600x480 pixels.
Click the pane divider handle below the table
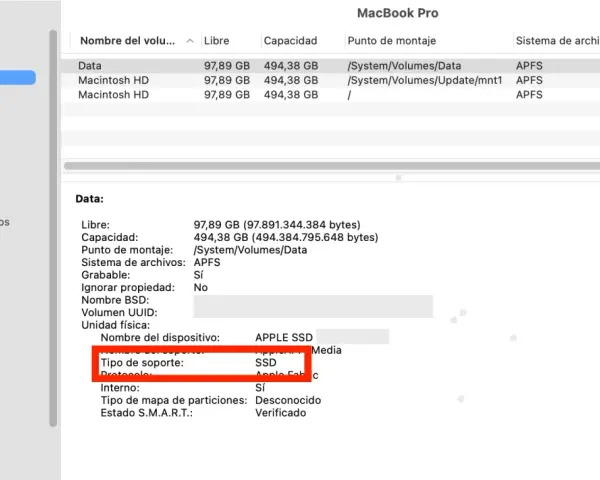coord(398,178)
